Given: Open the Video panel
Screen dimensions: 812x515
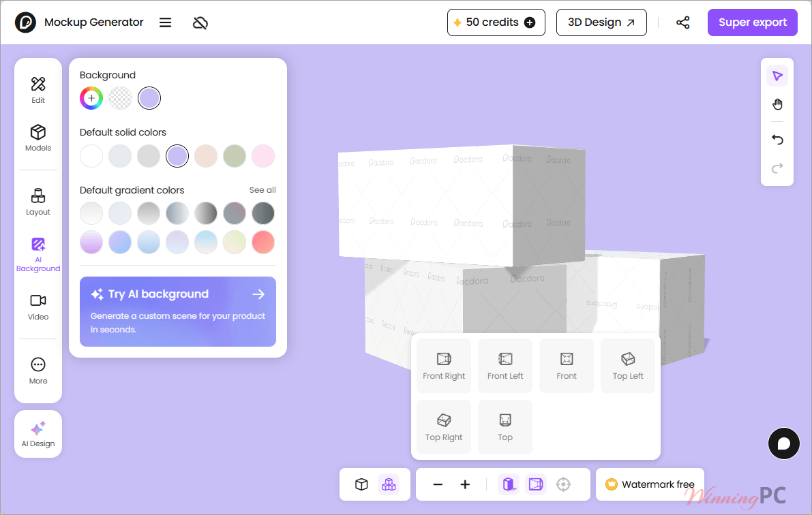Looking at the screenshot, I should point(37,307).
